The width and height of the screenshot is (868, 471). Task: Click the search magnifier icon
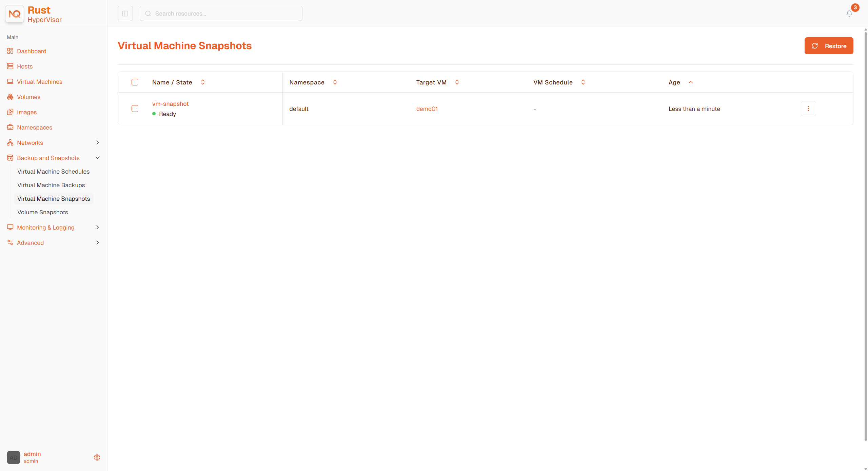148,14
